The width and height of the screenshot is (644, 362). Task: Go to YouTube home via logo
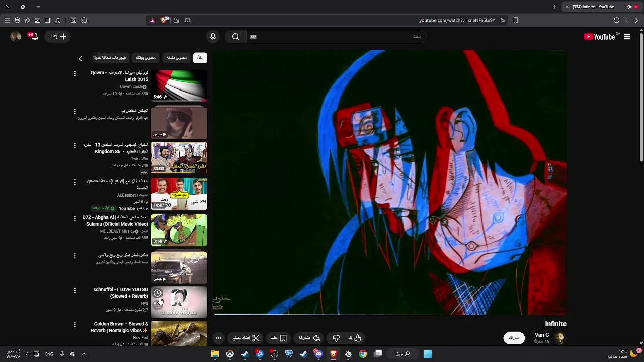(599, 37)
